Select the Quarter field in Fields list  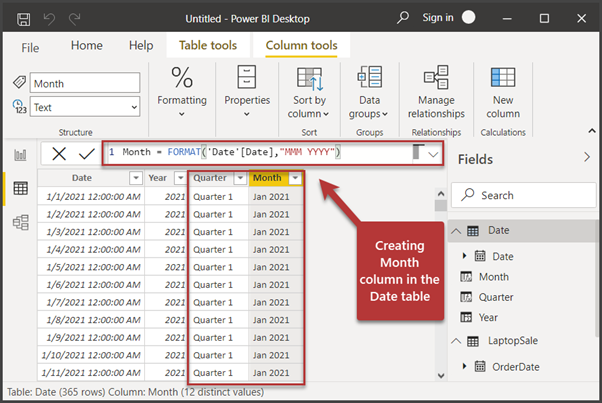click(x=496, y=297)
